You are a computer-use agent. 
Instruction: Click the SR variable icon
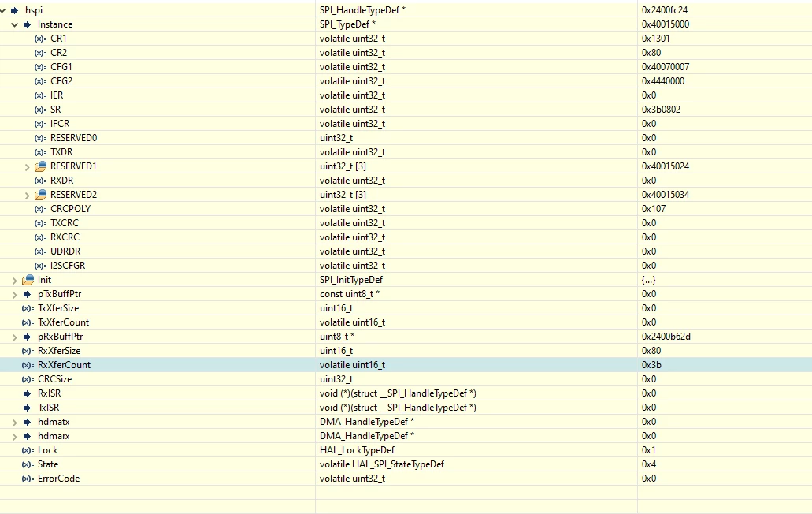point(40,110)
